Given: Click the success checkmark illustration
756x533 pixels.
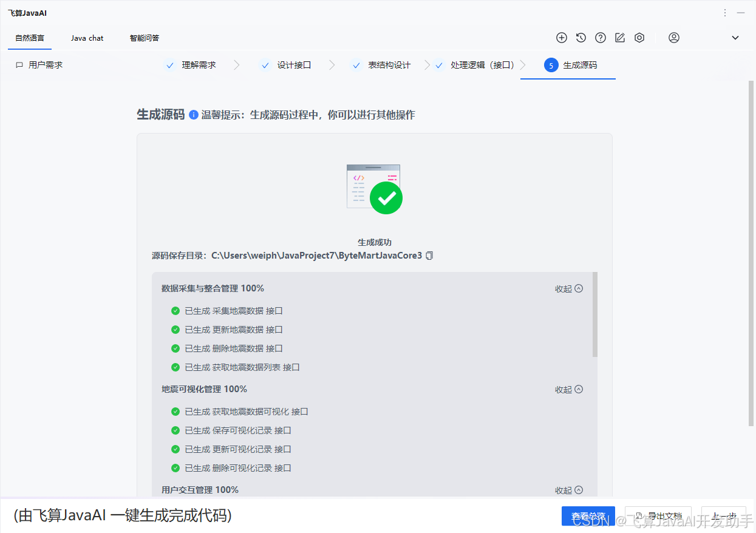Looking at the screenshot, I should [x=375, y=189].
